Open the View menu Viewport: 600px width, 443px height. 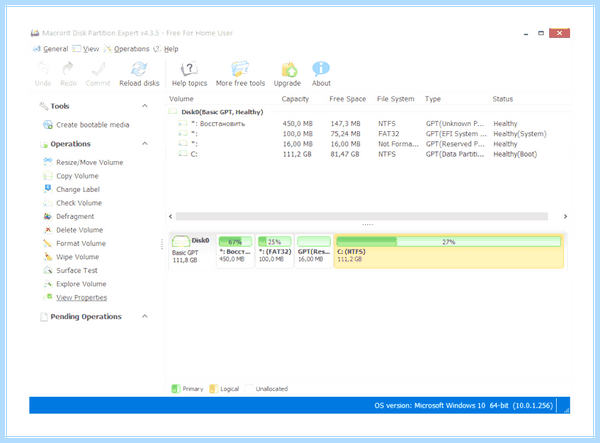91,49
